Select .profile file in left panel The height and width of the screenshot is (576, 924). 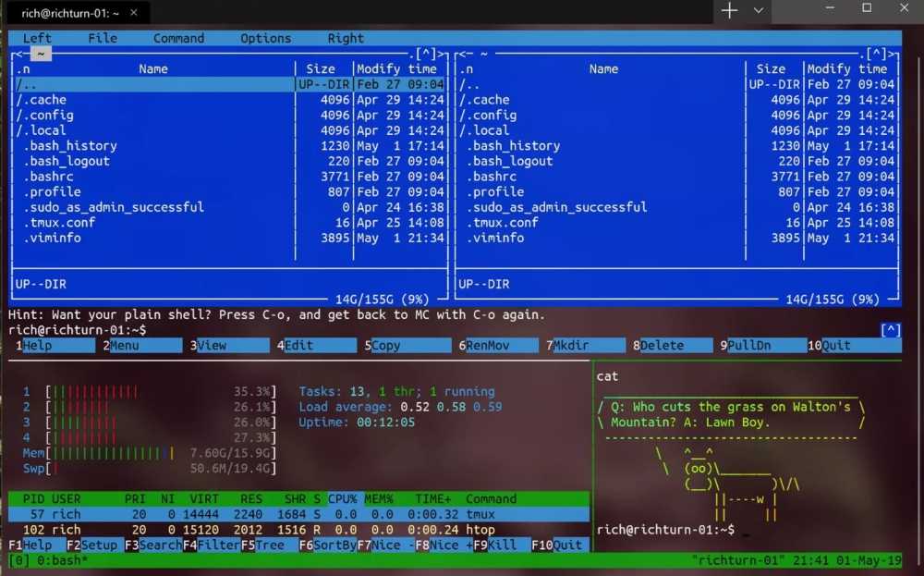pyautogui.click(x=230, y=191)
